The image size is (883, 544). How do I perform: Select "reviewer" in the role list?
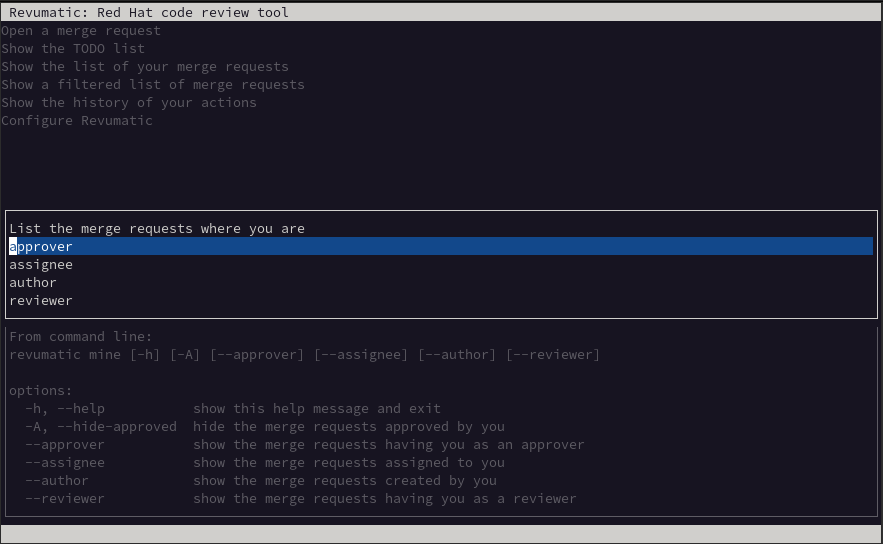tap(41, 301)
